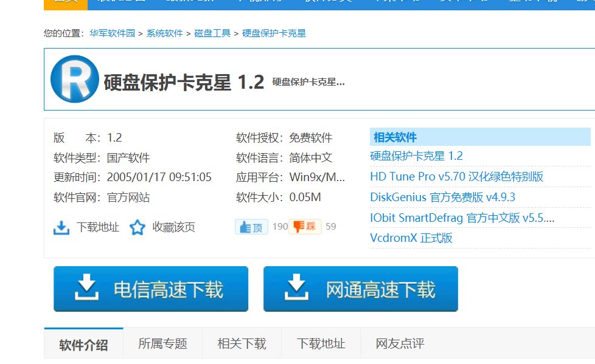Select the active 软件介绍 tab
The width and height of the screenshot is (595, 364).
pos(83,343)
